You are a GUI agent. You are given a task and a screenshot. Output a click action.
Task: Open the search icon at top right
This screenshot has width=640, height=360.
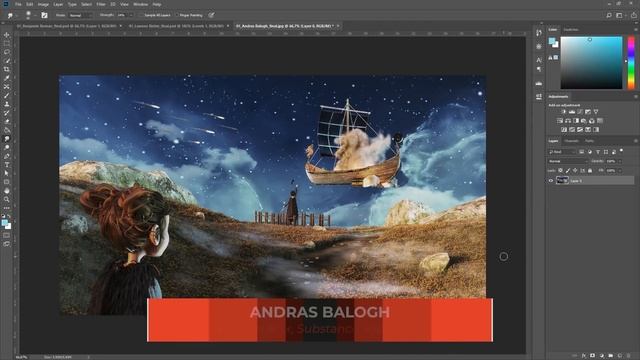point(609,15)
